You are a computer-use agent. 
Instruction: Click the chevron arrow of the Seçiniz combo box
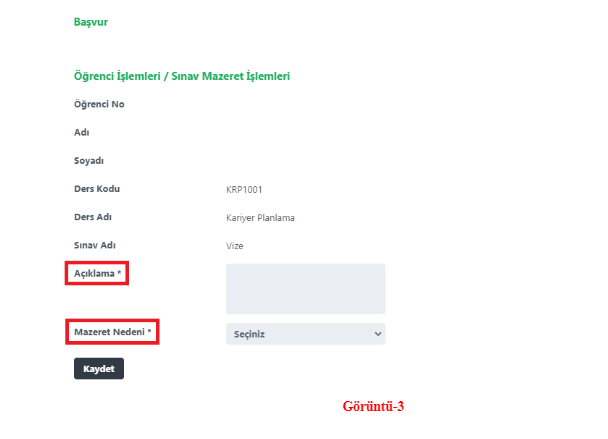[x=377, y=333]
